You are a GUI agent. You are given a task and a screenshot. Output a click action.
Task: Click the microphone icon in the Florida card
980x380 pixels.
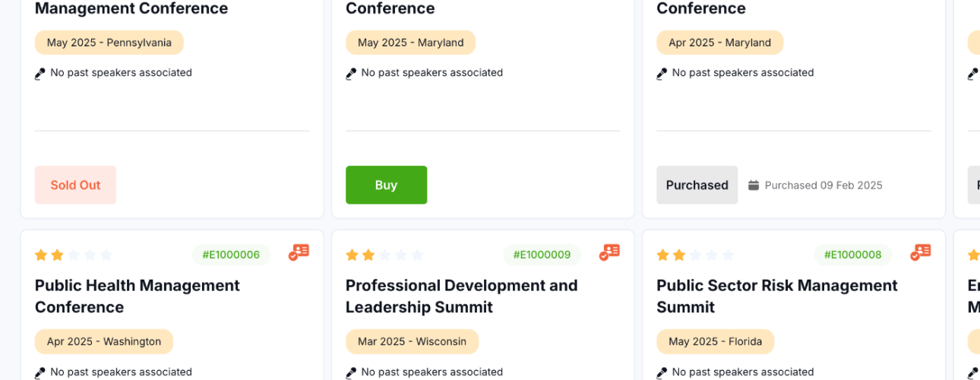pyautogui.click(x=662, y=373)
